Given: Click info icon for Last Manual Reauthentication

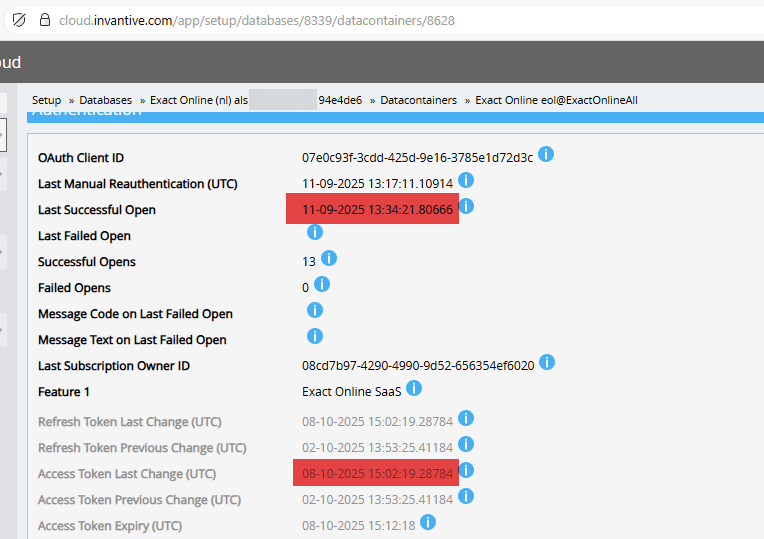Looking at the screenshot, I should point(466,181).
